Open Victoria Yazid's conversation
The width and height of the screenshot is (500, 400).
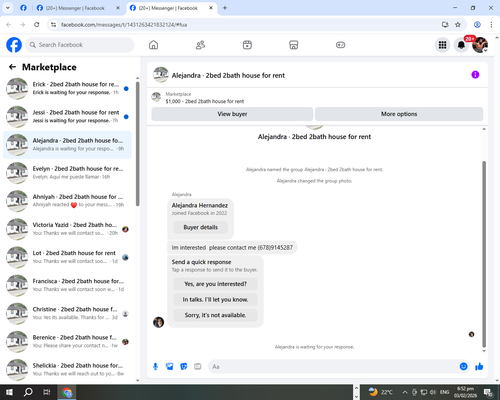click(67, 229)
